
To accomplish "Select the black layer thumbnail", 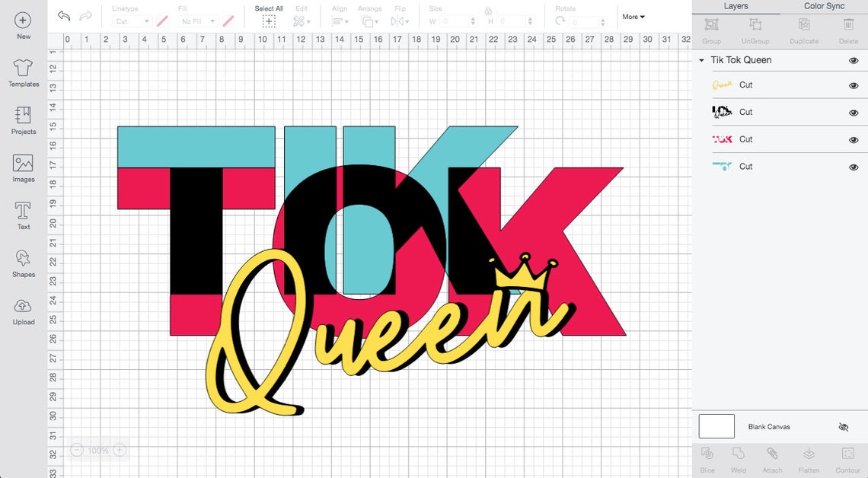I will pos(722,112).
